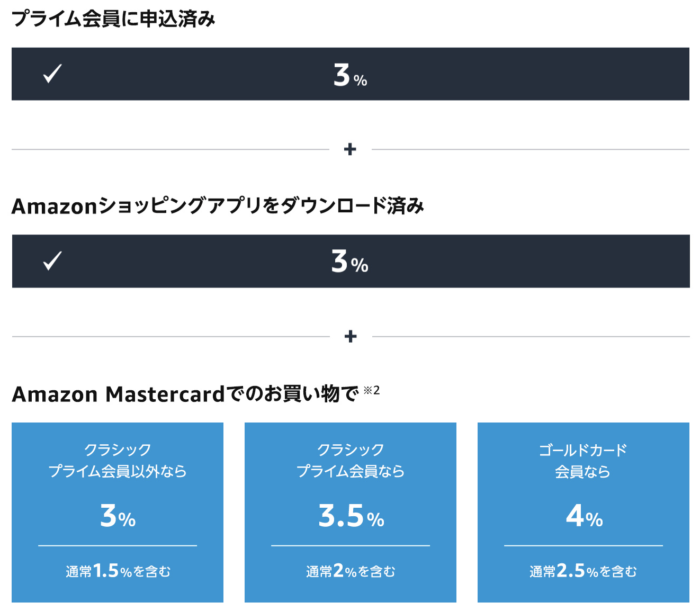The width and height of the screenshot is (700, 611).
Task: Click the checkmark in the Amazonショッピングアプリ bar
Action: click(53, 262)
